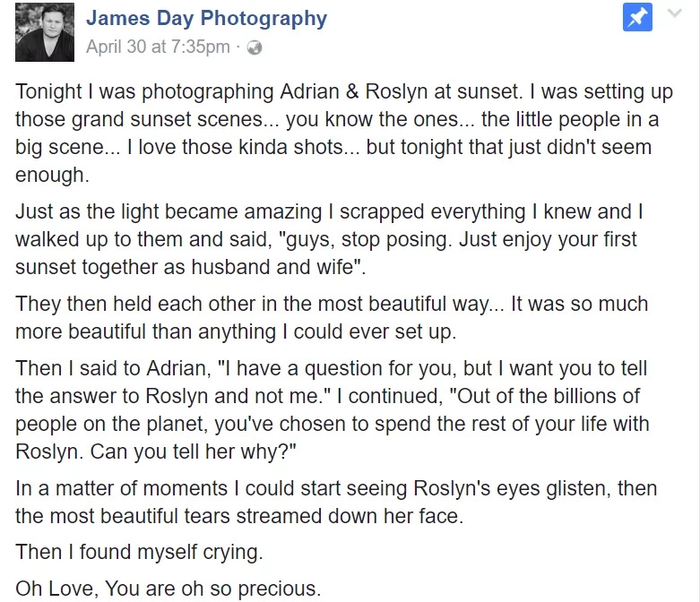
Task: Click the paragraph starting 'They then held each other'
Action: [x=332, y=318]
